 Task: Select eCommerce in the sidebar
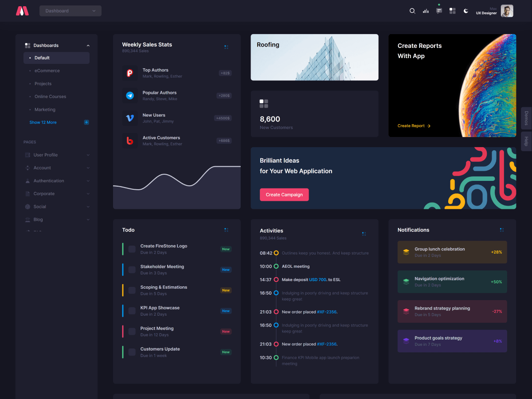pyautogui.click(x=47, y=71)
